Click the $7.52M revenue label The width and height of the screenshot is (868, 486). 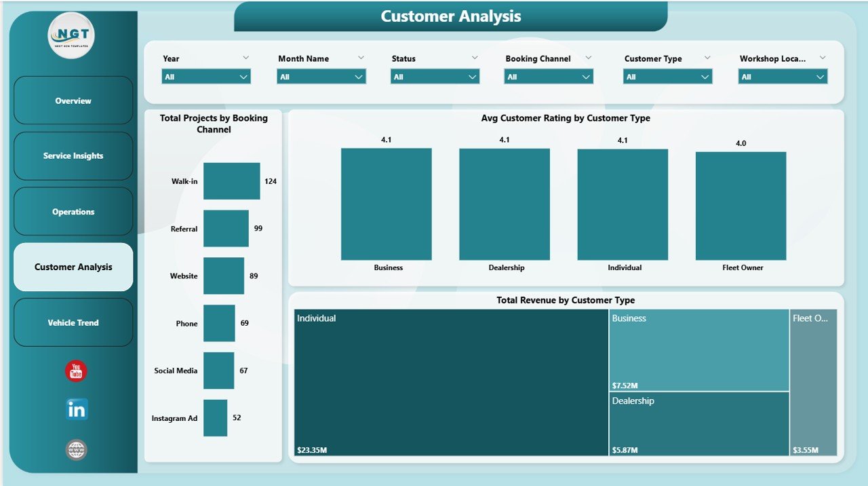click(625, 386)
